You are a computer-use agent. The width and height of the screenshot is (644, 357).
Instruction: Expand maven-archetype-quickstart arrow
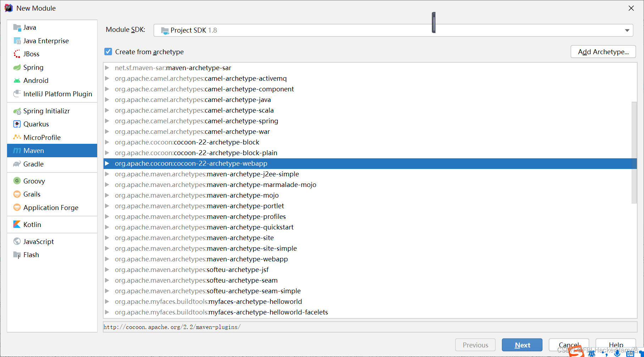(x=107, y=227)
